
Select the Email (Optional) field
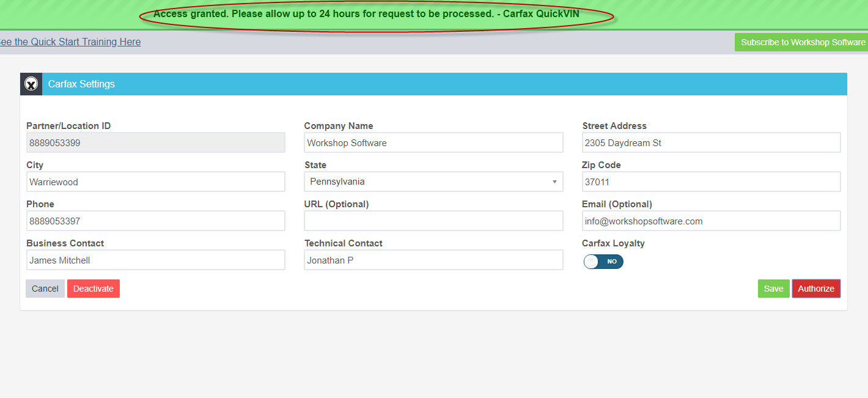pos(711,221)
